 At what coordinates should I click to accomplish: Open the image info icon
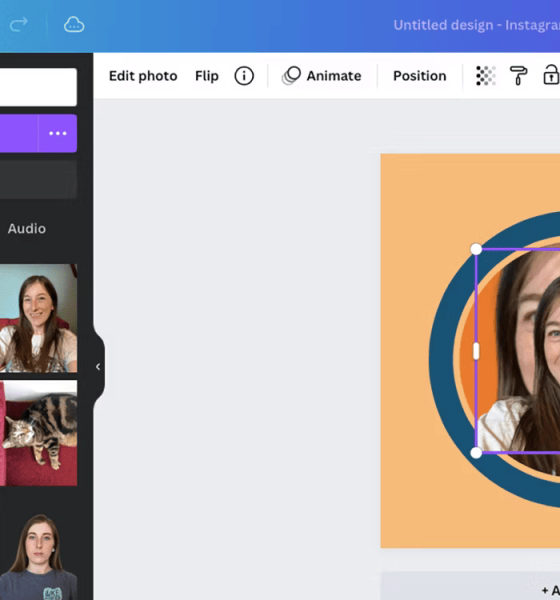pos(244,76)
